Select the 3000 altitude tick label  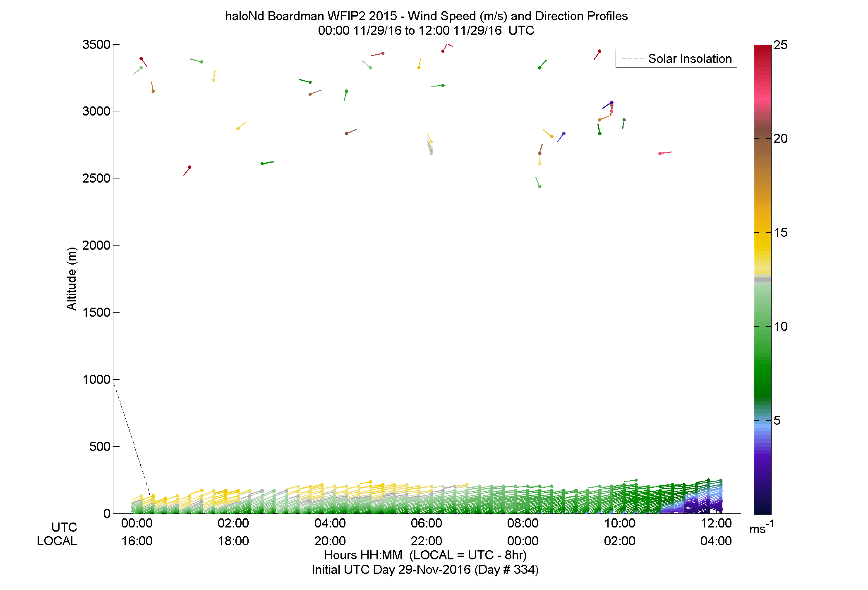pos(96,111)
